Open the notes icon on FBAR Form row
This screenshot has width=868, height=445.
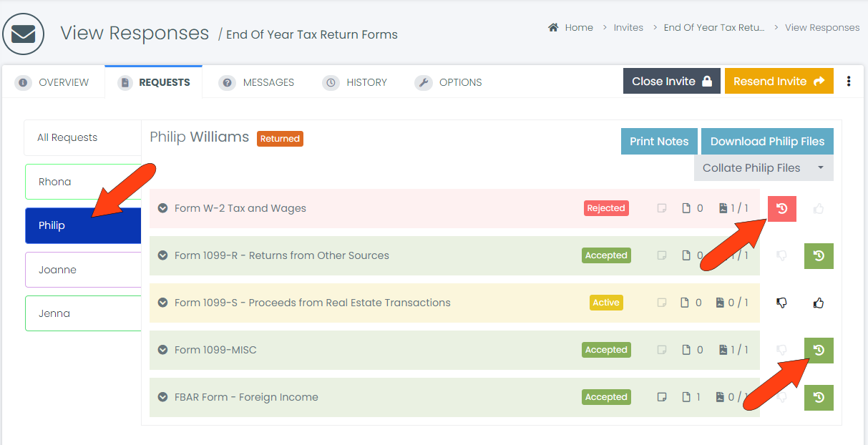[661, 397]
